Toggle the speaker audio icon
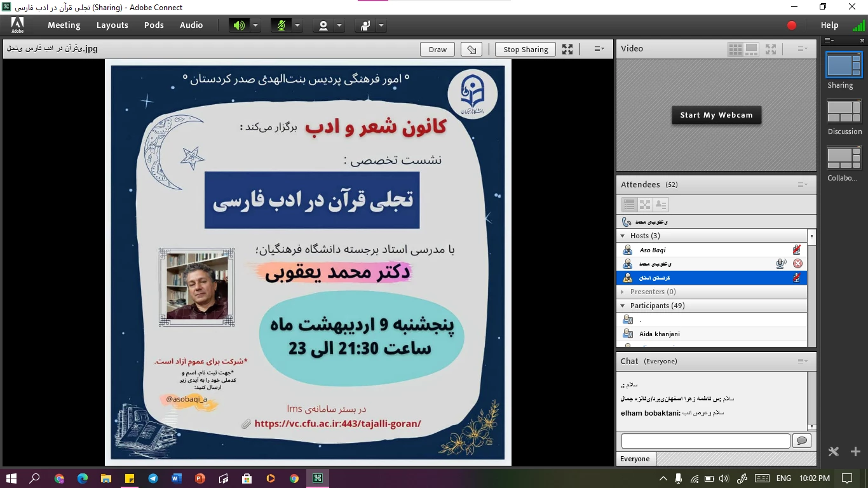Viewport: 868px width, 488px height. point(238,25)
